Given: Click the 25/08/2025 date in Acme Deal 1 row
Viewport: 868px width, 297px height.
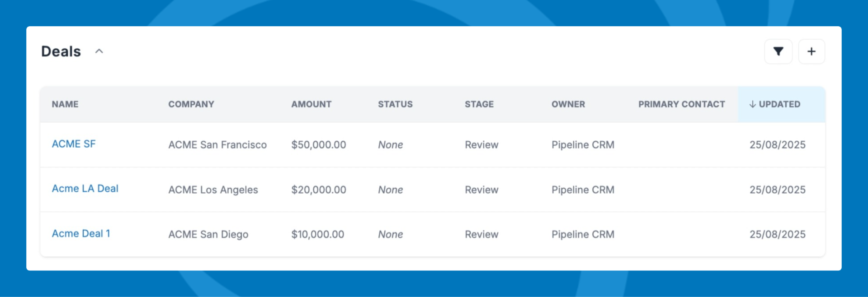Looking at the screenshot, I should coord(778,235).
